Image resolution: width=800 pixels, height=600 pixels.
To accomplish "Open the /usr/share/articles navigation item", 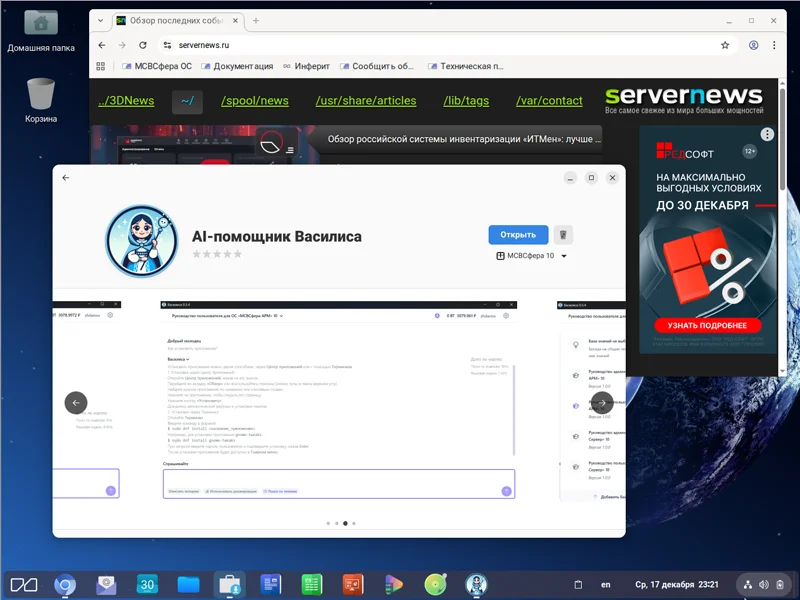I will tap(366, 101).
